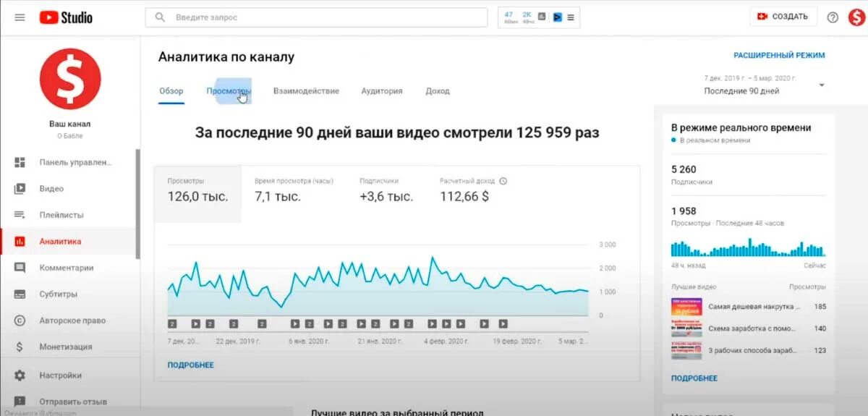Switch to the Обзор tab
Viewport: 868px width, 416px height.
(x=171, y=91)
